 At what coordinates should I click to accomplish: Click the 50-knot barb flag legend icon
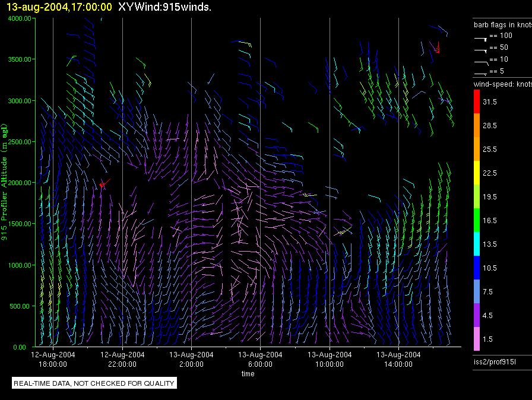pyautogui.click(x=480, y=51)
